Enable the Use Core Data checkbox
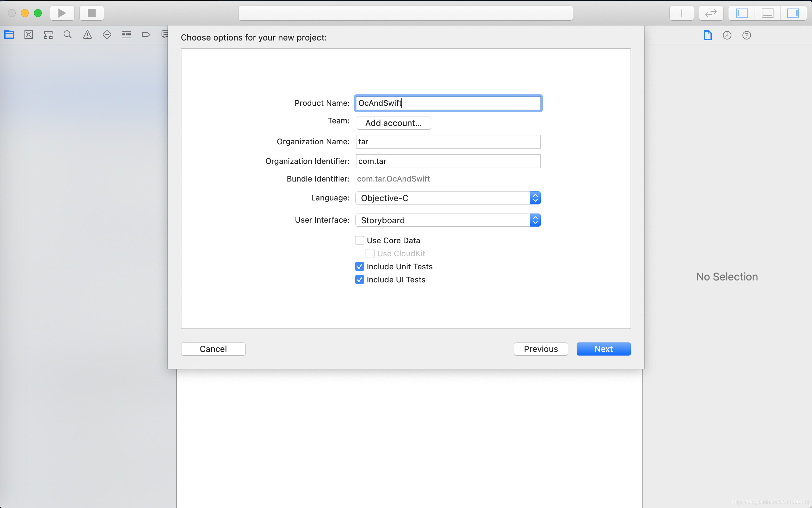The image size is (812, 508). coord(359,240)
